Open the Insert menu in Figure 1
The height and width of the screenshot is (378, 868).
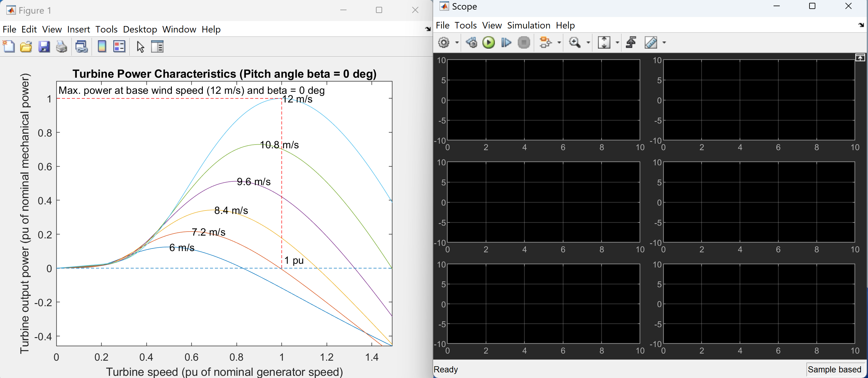point(78,29)
